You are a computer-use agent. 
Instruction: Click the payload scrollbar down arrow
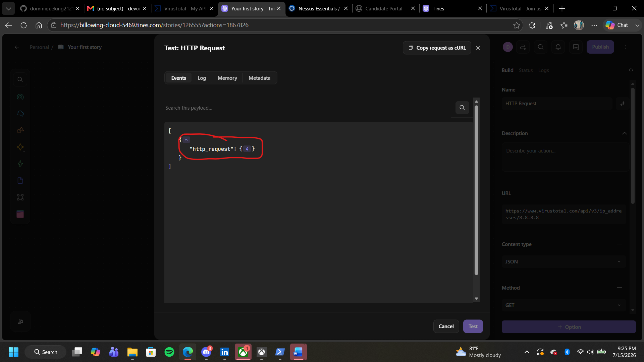pyautogui.click(x=476, y=299)
